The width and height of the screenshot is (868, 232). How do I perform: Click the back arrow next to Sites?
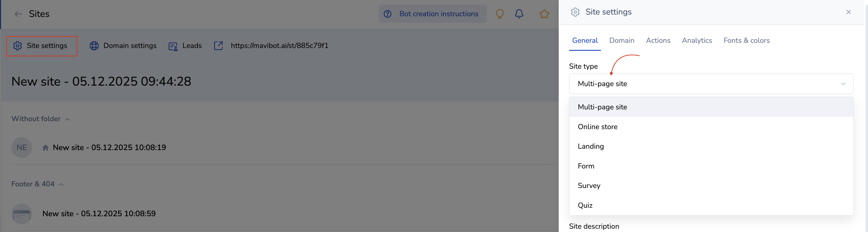click(x=18, y=14)
